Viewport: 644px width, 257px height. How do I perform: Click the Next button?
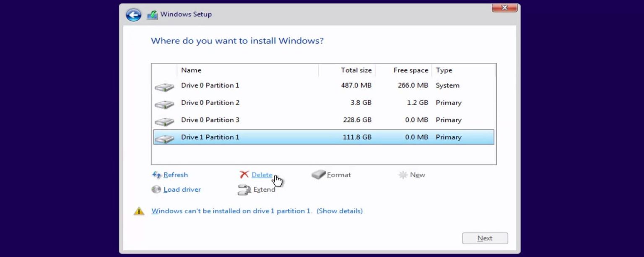coord(485,238)
